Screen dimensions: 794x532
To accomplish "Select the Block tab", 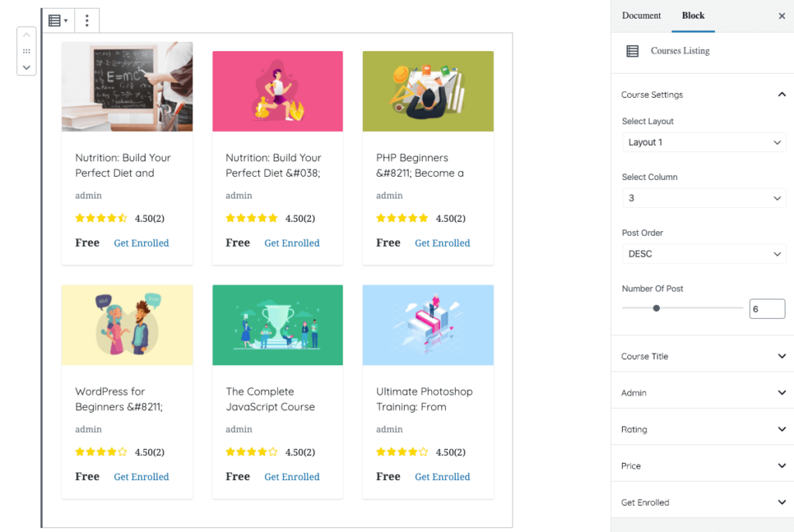I will click(x=692, y=16).
